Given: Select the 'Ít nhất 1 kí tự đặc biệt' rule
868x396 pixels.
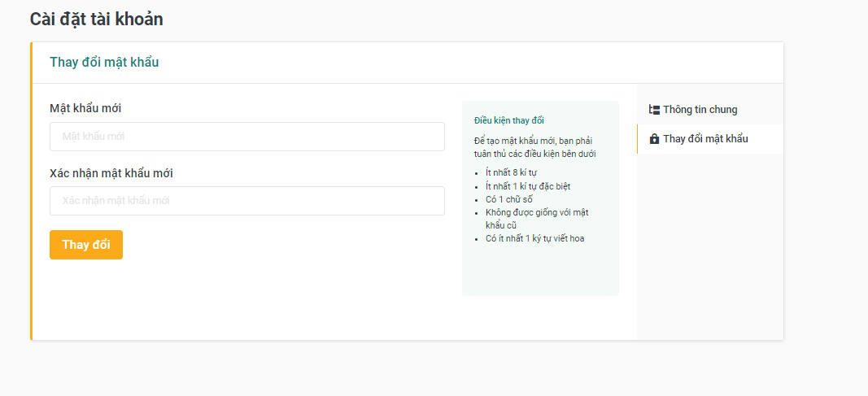Looking at the screenshot, I should (x=528, y=186).
